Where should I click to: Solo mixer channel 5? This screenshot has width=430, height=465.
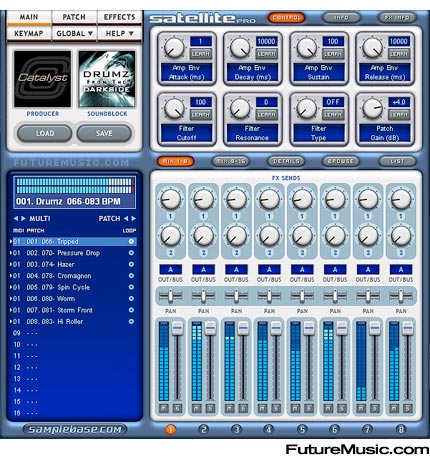(x=309, y=408)
